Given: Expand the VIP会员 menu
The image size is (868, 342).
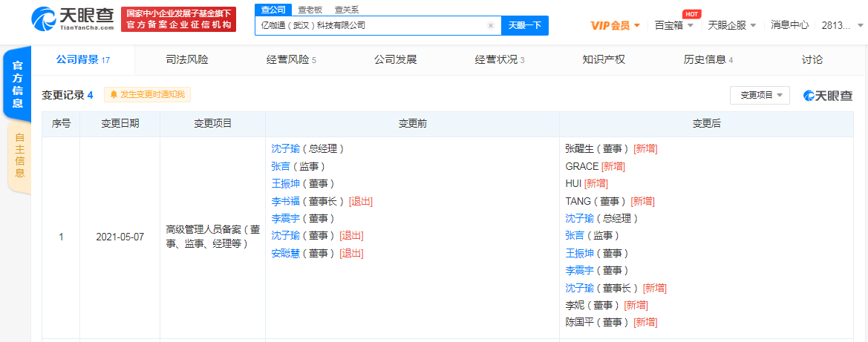Looking at the screenshot, I should (x=615, y=25).
